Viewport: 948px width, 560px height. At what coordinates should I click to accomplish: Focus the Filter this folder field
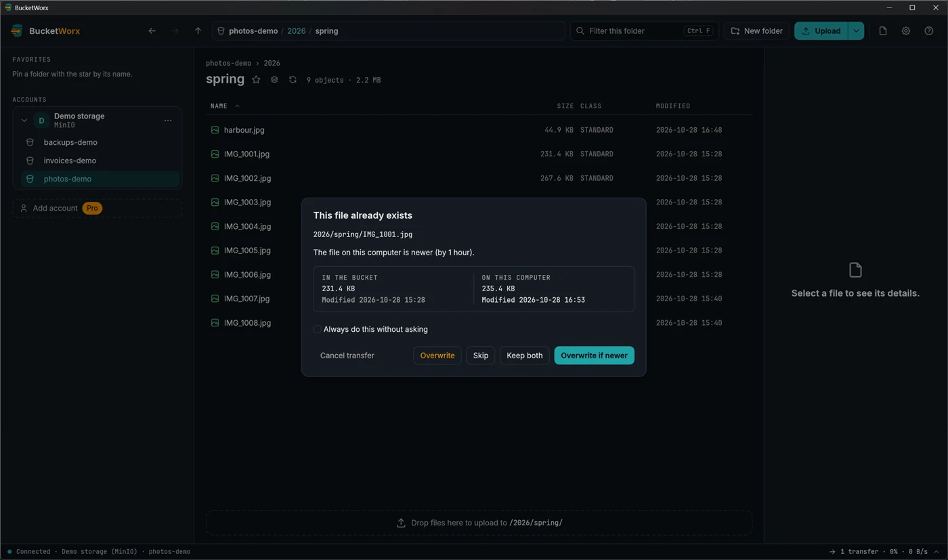pyautogui.click(x=644, y=31)
